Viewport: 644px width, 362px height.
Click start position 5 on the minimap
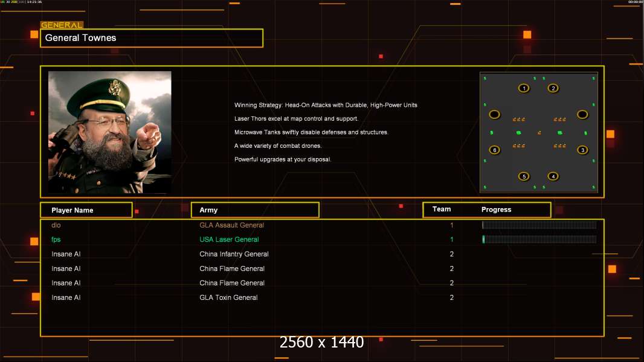tap(524, 176)
